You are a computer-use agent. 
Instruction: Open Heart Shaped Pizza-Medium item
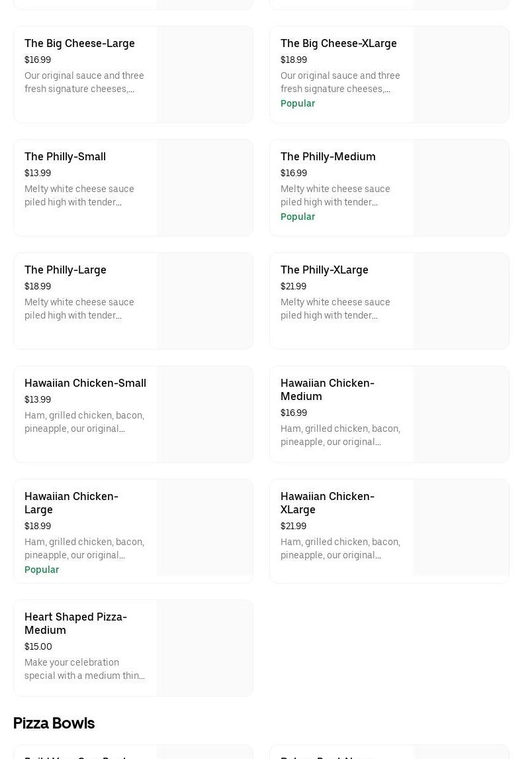tap(75, 623)
